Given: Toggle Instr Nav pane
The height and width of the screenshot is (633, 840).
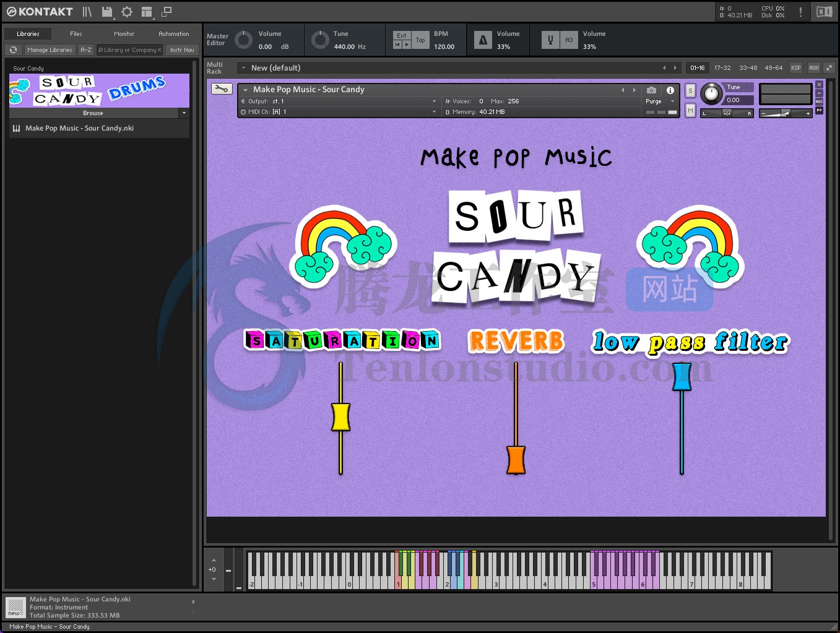Looking at the screenshot, I should [x=182, y=50].
